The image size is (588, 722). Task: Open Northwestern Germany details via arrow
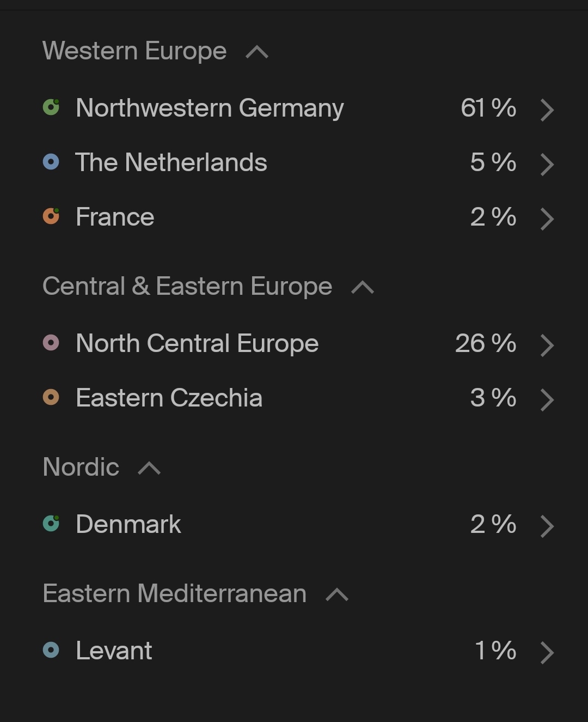point(547,110)
